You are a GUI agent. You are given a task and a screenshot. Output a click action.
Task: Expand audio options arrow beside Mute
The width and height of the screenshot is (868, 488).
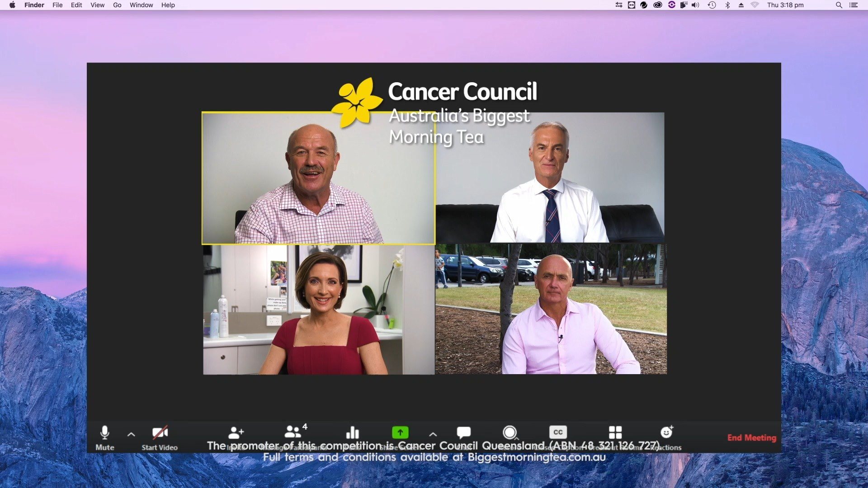(x=131, y=434)
